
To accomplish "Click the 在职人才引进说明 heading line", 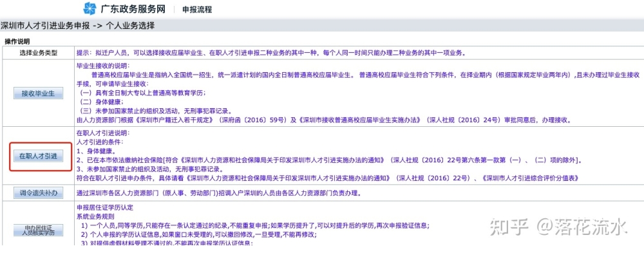I will 103,133.
